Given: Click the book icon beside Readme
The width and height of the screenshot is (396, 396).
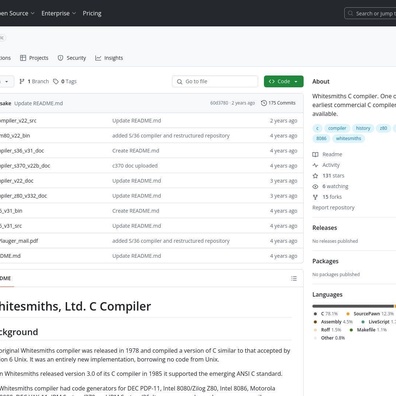Looking at the screenshot, I should [315, 154].
